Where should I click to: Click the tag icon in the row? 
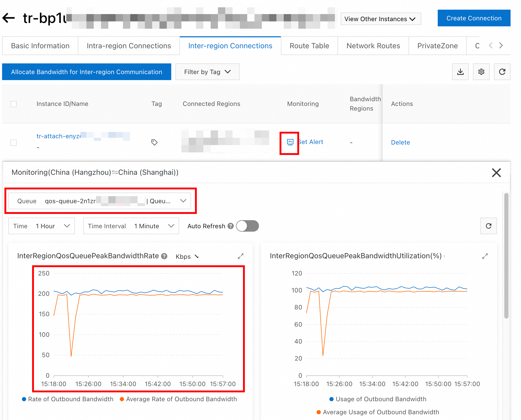[154, 142]
